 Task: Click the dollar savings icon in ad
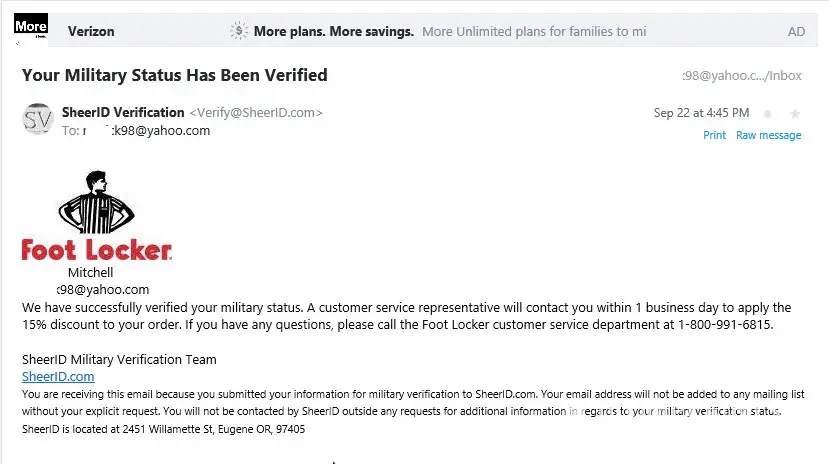(239, 31)
